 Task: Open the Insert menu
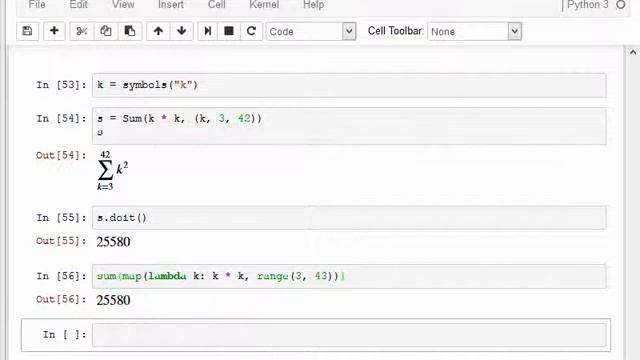click(171, 5)
